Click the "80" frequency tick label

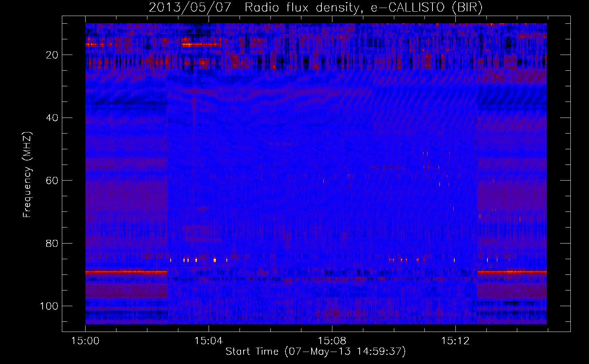coord(52,244)
